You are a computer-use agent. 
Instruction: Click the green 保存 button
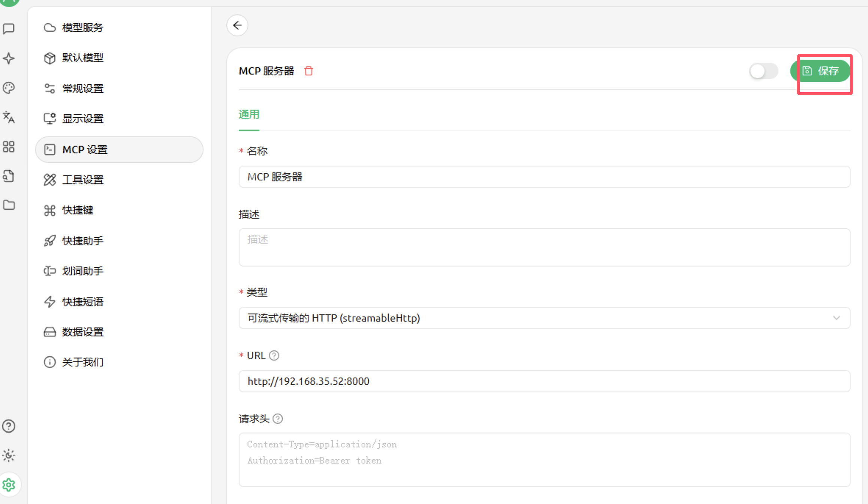click(820, 71)
